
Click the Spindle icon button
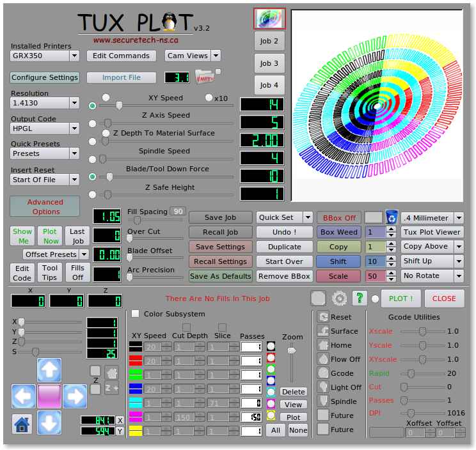pos(324,401)
